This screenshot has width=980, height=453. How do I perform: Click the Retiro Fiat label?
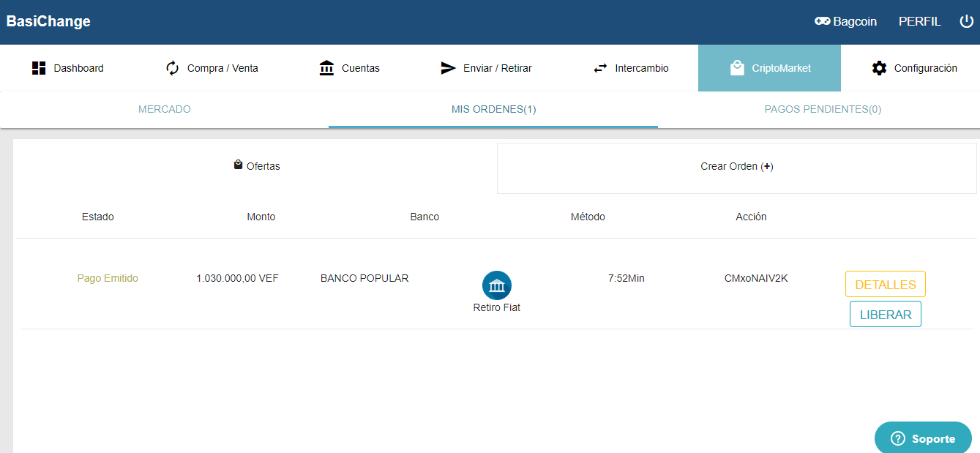[497, 307]
